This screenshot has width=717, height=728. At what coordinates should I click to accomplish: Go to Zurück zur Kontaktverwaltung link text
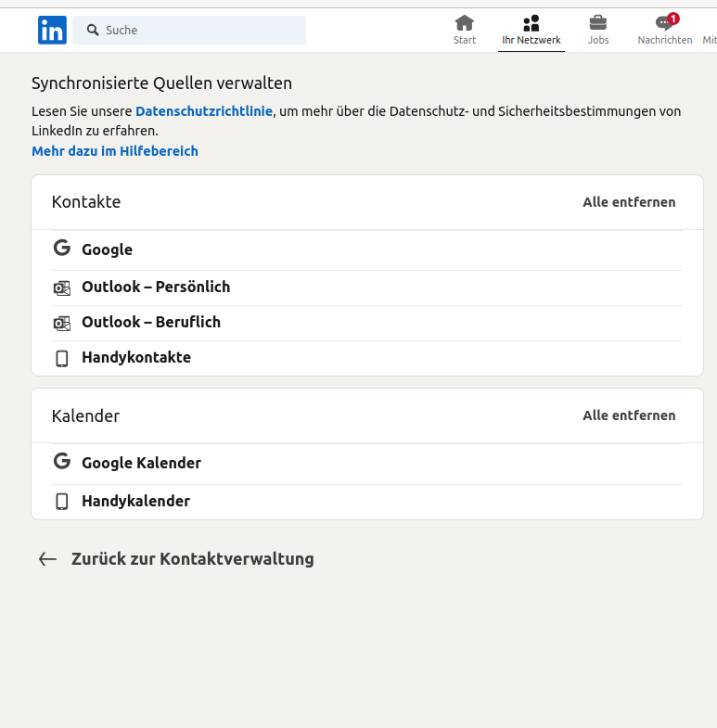(192, 559)
